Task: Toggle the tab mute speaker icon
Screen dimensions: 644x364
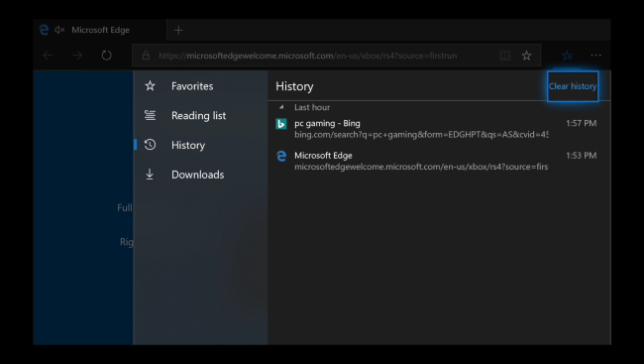Action: 59,30
